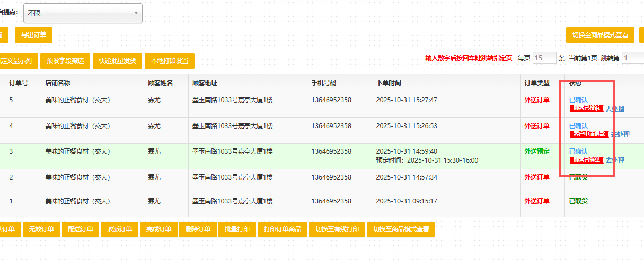644x260 pixels.
Task: Click the 打印订单商品 button
Action: pos(283,229)
